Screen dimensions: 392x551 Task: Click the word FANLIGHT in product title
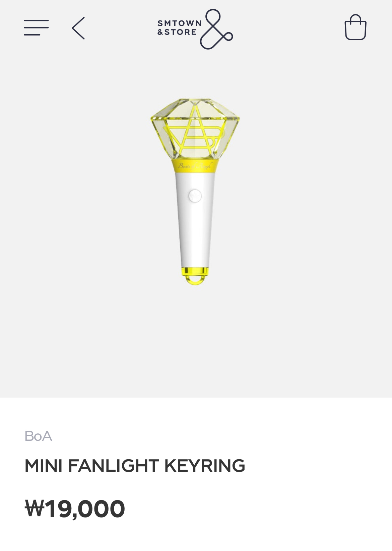pyautogui.click(x=114, y=466)
